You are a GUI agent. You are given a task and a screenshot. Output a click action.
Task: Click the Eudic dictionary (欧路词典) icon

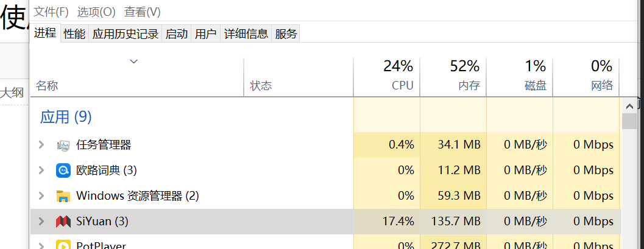tap(63, 170)
